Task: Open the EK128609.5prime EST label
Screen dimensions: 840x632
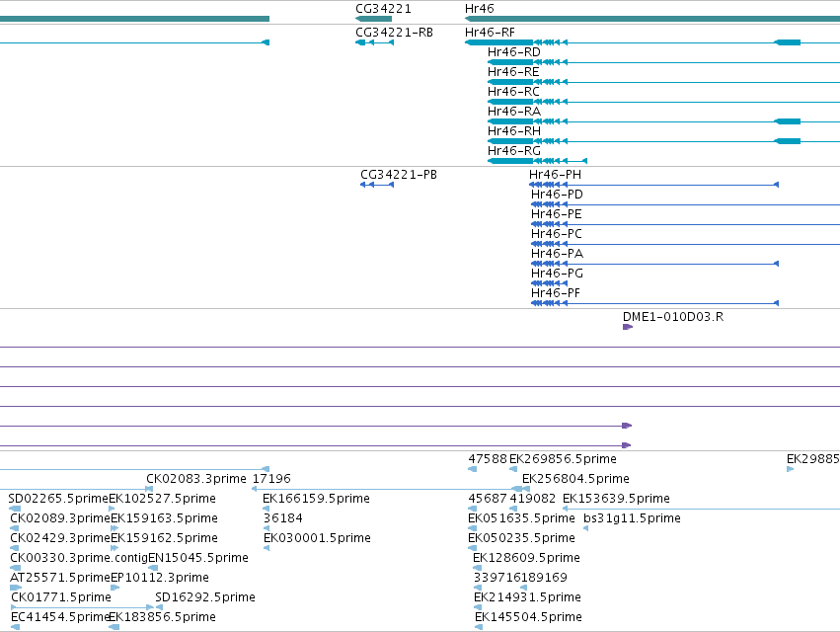Action: [x=526, y=558]
